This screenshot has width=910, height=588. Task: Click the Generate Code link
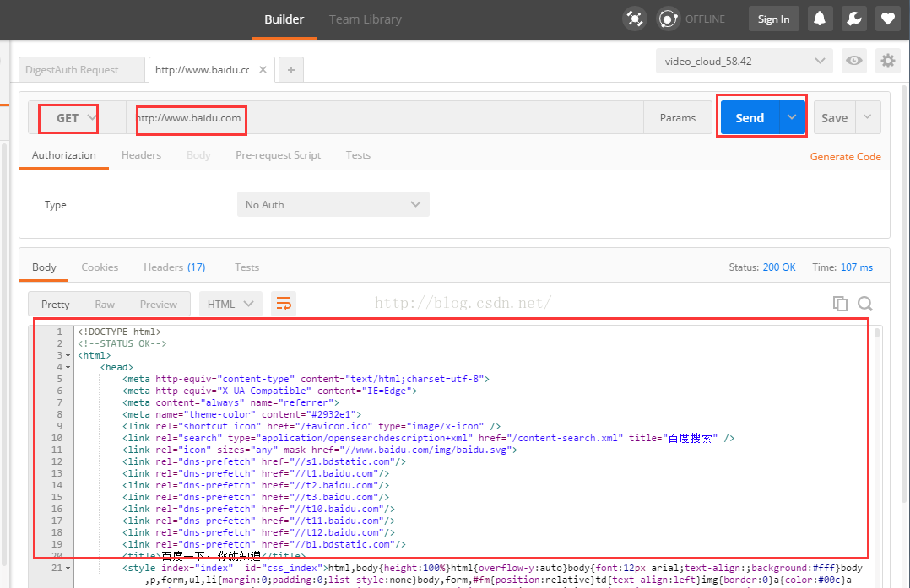[845, 156]
